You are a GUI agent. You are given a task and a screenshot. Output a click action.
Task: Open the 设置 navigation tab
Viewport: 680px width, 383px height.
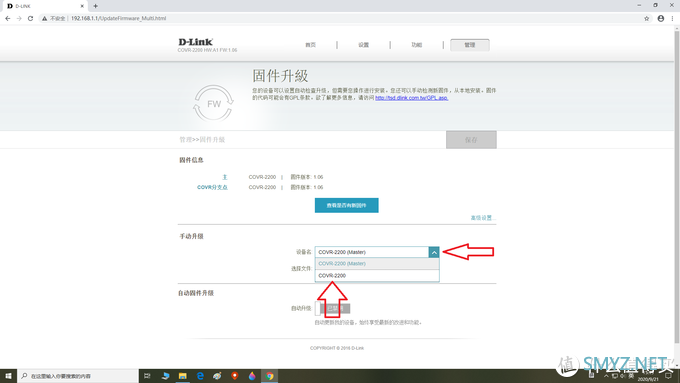click(x=363, y=45)
